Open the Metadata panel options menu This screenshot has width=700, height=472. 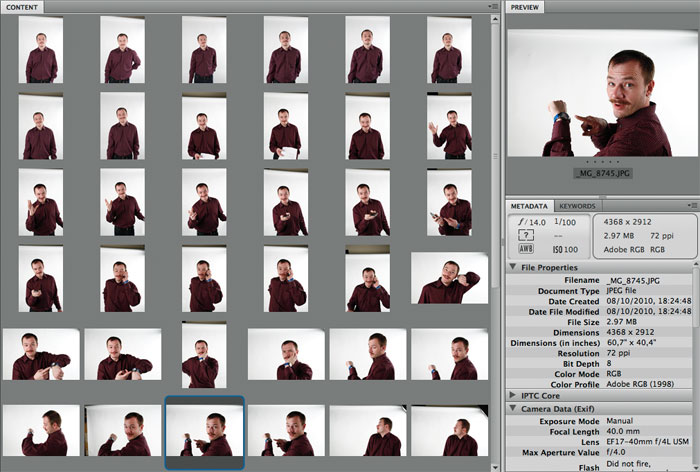point(694,206)
